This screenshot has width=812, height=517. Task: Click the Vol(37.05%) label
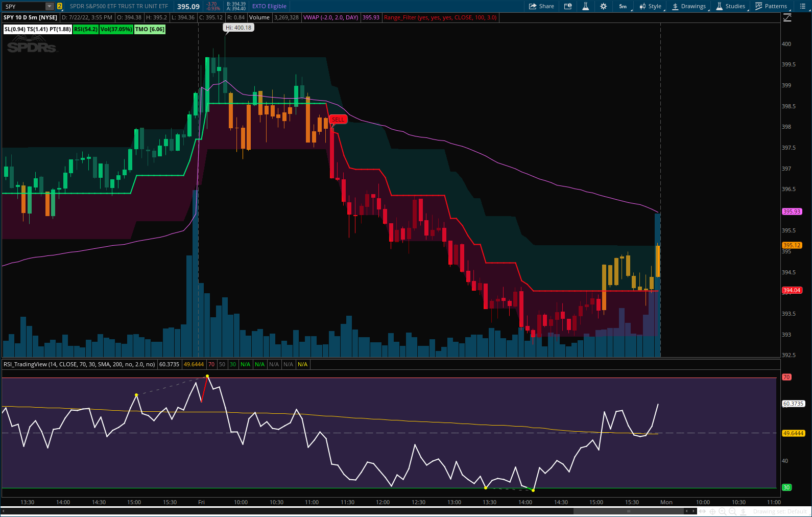(x=116, y=29)
